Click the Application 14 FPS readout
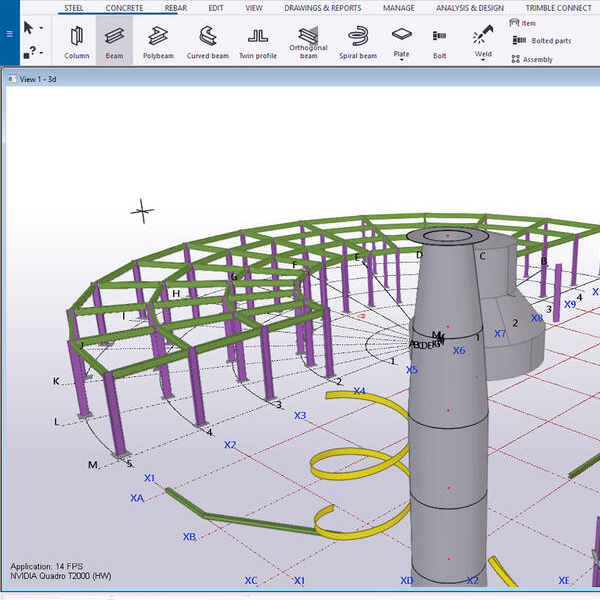Screen dimensions: 600x600 click(x=47, y=566)
